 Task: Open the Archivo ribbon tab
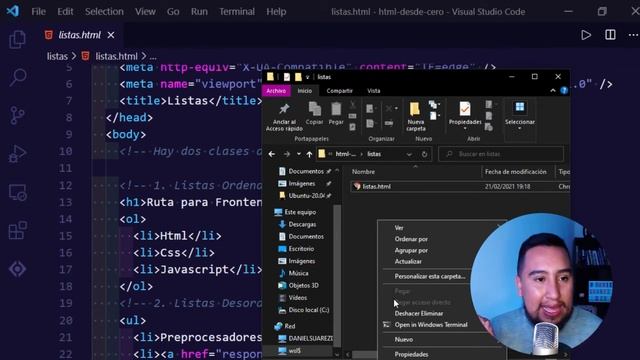coord(276,91)
